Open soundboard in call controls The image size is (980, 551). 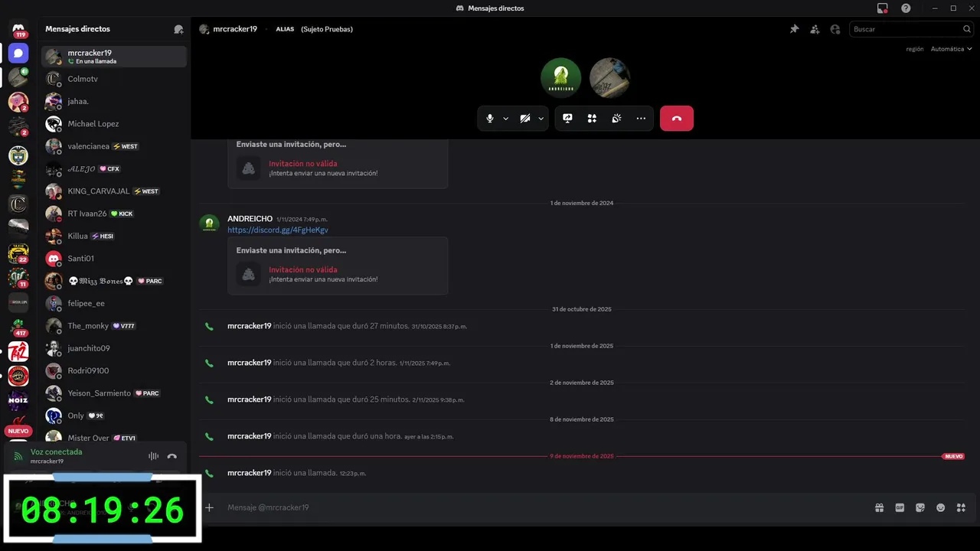coord(616,119)
